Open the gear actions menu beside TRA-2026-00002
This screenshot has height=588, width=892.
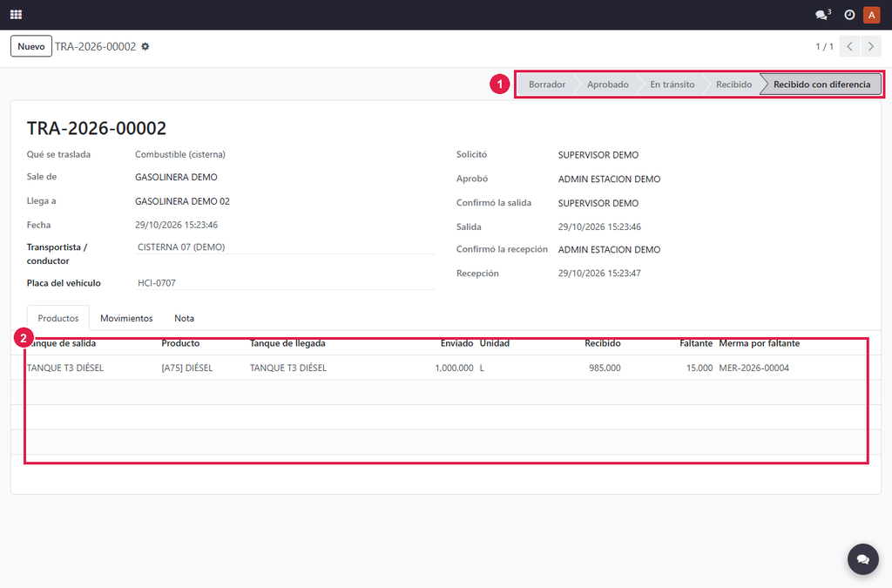coord(145,47)
